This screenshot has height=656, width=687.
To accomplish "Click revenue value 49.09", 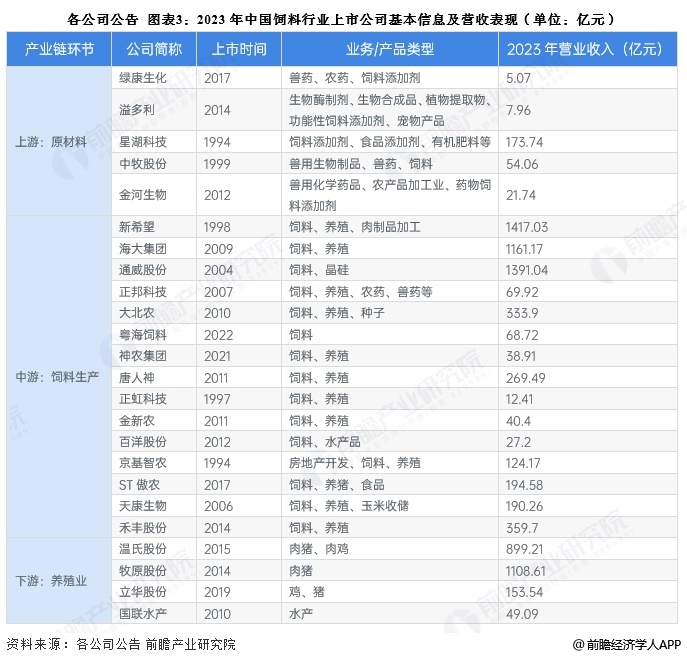I will pyautogui.click(x=522, y=614).
